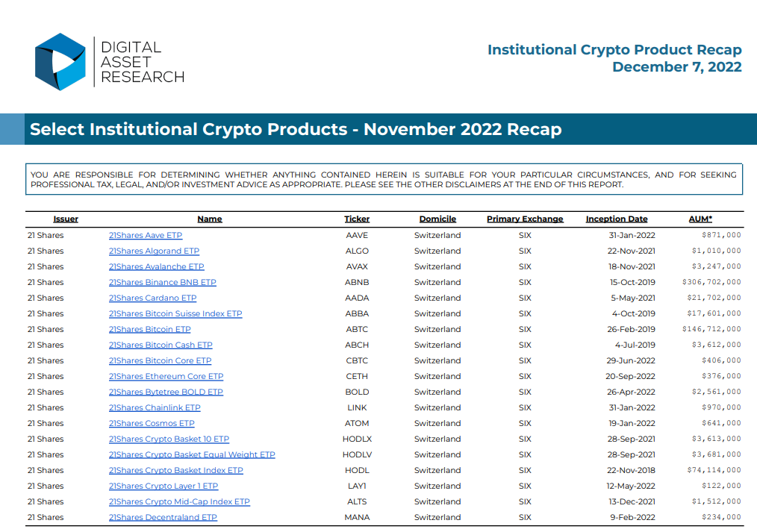This screenshot has width=757, height=532.
Task: Click the $1,512,000 AUM value
Action: tap(716, 501)
